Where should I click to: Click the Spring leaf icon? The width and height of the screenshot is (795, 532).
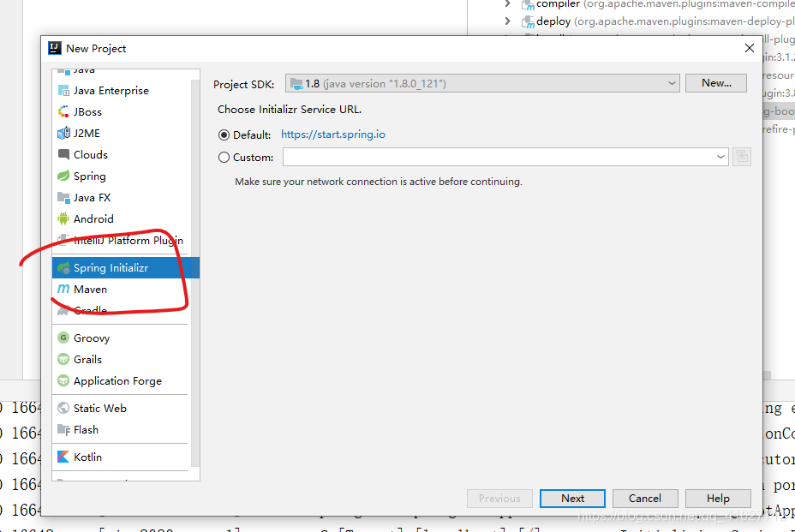[63, 176]
